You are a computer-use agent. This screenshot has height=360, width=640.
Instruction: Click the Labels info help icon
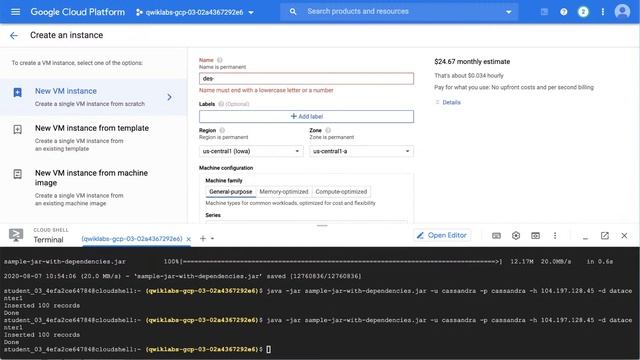[221, 104]
